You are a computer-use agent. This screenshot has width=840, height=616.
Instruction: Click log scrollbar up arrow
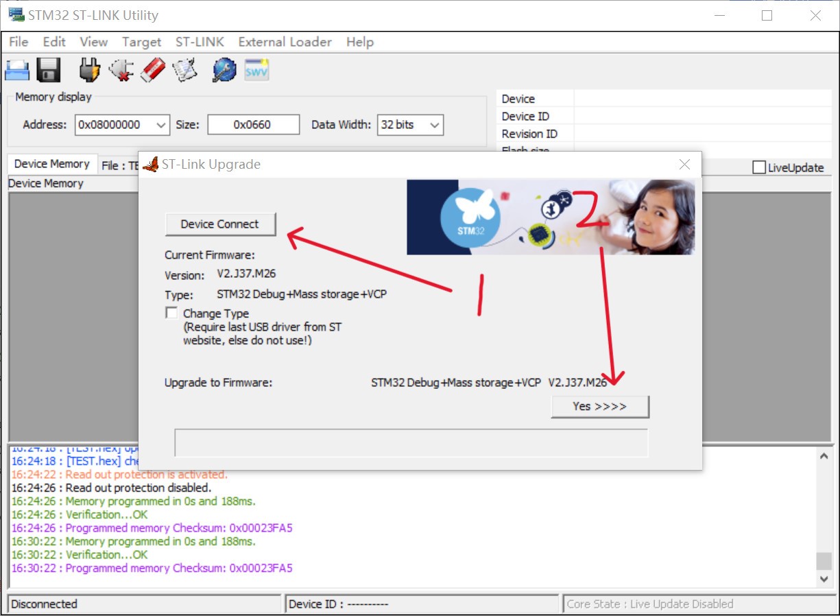coord(824,457)
